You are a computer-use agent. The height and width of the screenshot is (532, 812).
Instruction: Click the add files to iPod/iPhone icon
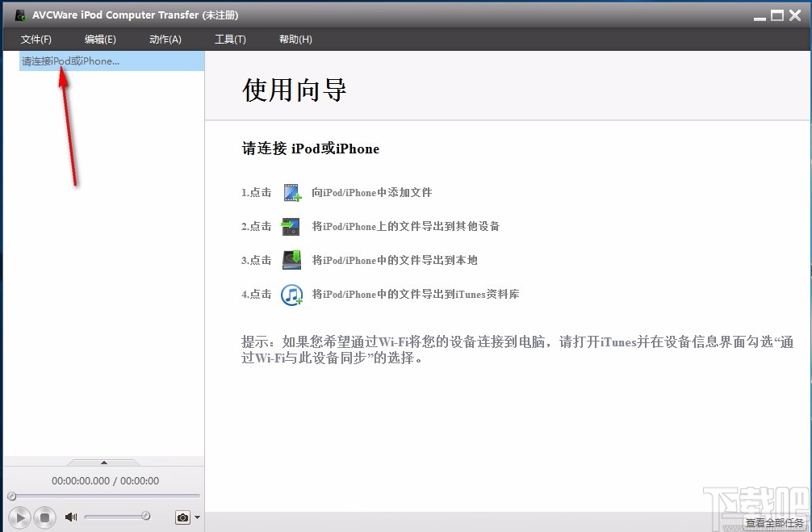coord(291,192)
